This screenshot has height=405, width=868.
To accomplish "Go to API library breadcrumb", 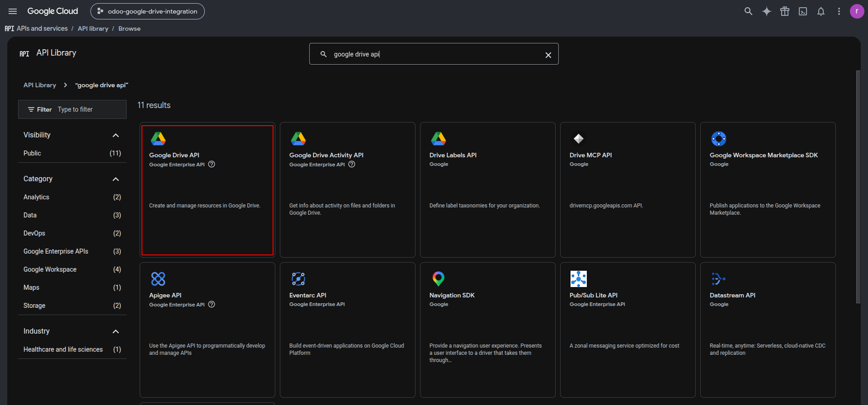I will [93, 28].
